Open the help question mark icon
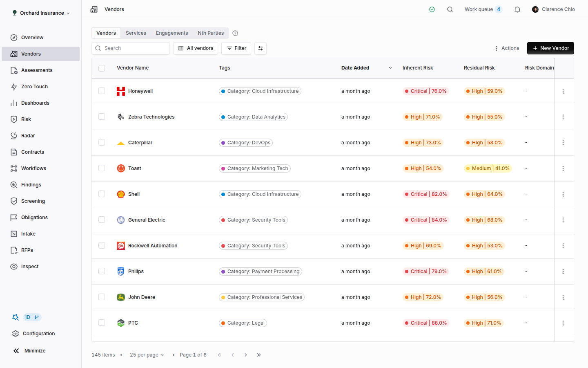The image size is (588, 368). [235, 33]
